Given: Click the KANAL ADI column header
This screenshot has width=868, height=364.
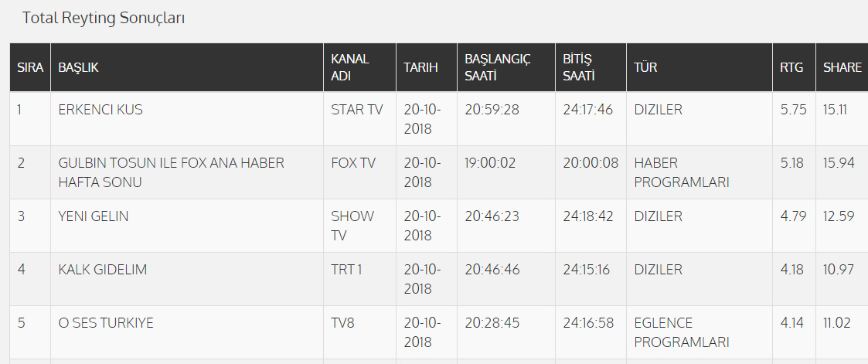Looking at the screenshot, I should 350,67.
